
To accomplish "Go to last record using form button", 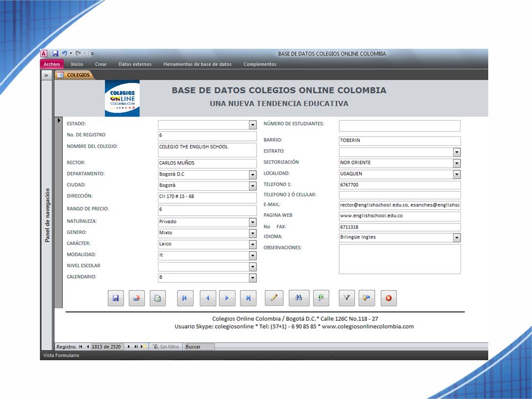I will 248,298.
